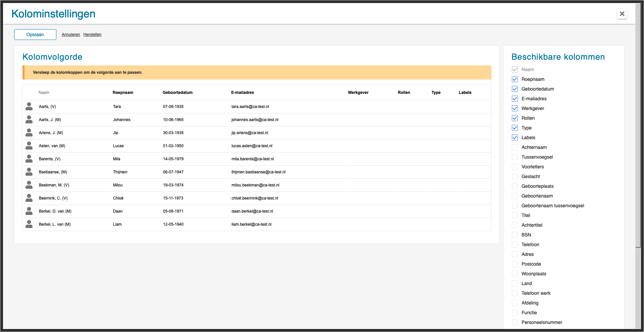This screenshot has height=332, width=644.
Task: Click the Herstellen link
Action: coord(92,35)
